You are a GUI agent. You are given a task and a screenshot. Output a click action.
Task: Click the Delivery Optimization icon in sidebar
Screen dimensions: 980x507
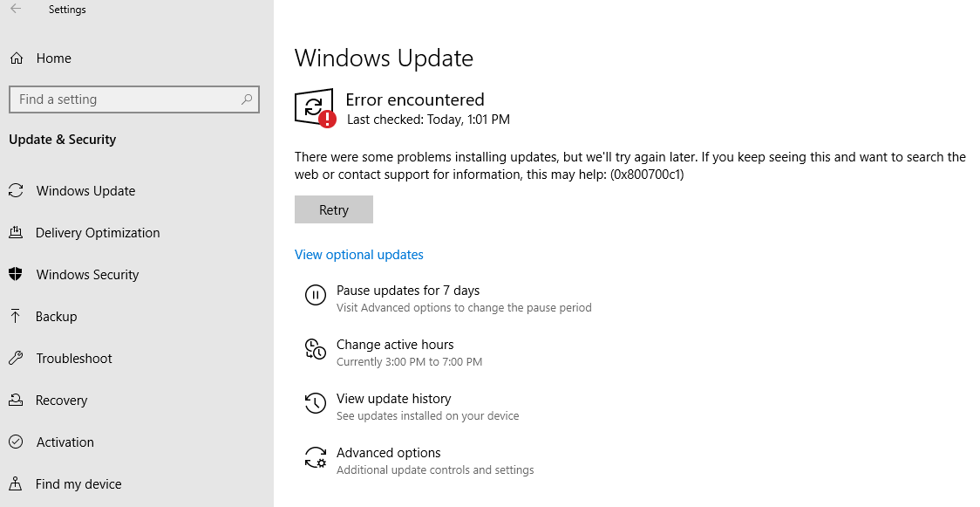coord(17,232)
